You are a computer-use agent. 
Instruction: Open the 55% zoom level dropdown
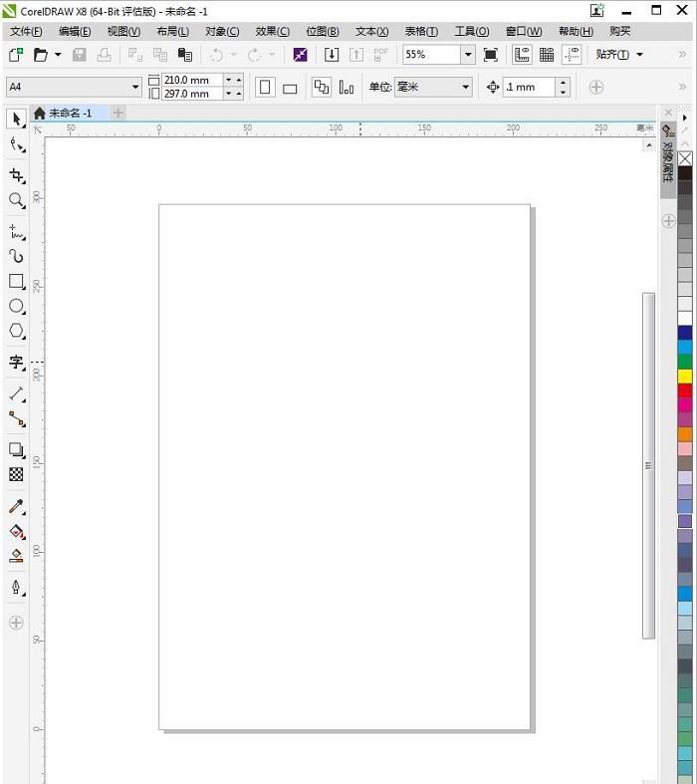pyautogui.click(x=468, y=55)
